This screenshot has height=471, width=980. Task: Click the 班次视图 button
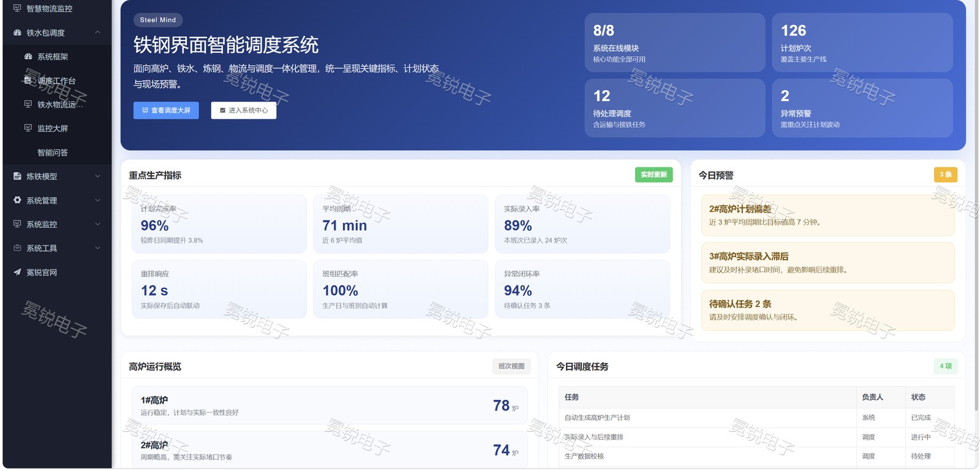pyautogui.click(x=511, y=366)
